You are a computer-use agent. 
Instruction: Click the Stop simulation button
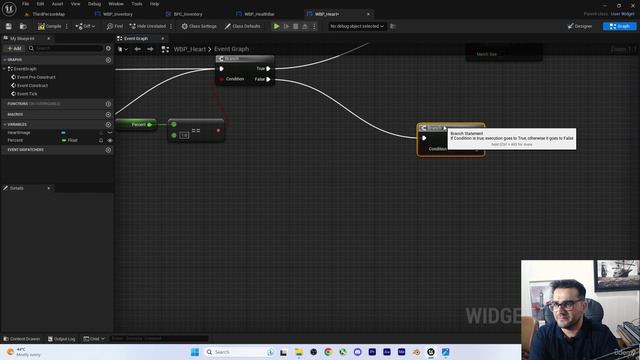point(296,26)
